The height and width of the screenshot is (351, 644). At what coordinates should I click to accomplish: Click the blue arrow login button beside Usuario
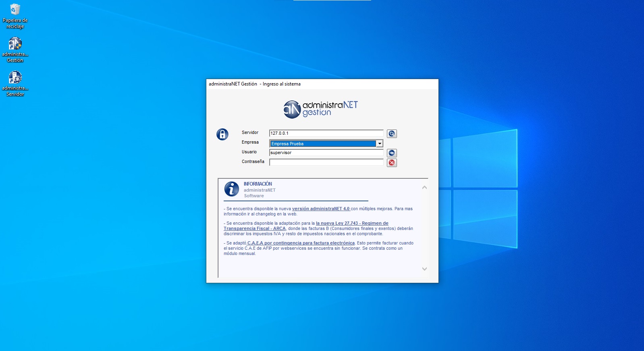point(392,153)
